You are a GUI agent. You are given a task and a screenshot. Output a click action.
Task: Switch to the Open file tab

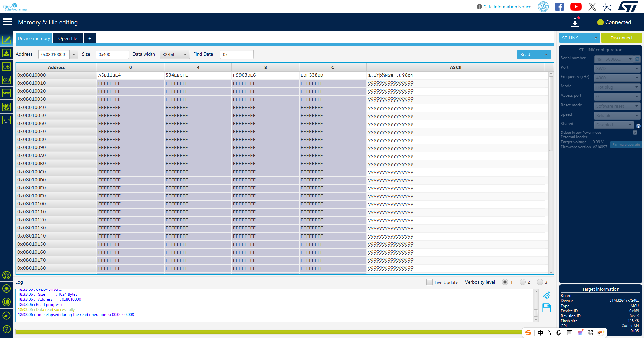point(68,38)
